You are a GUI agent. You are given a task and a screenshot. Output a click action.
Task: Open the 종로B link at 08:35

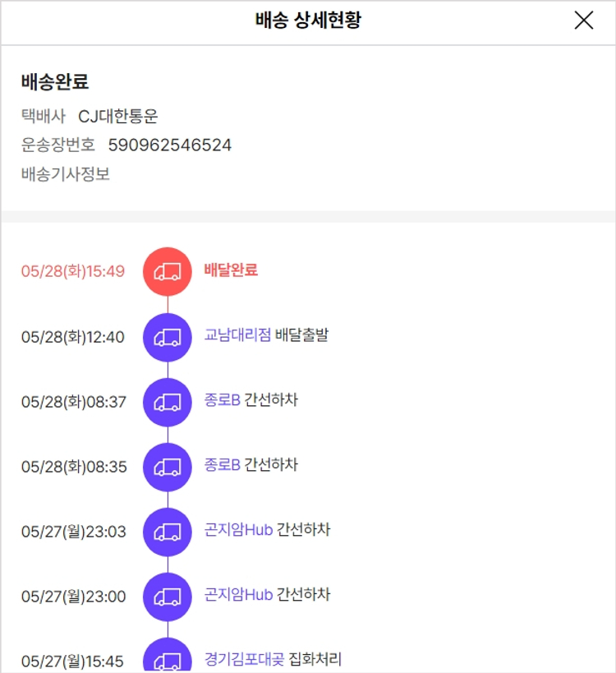pyautogui.click(x=222, y=465)
